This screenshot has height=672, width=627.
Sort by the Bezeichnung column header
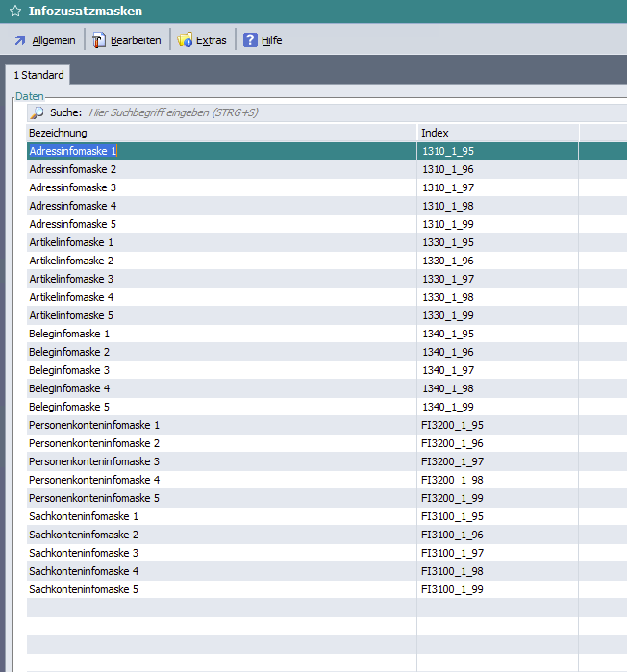tap(221, 132)
